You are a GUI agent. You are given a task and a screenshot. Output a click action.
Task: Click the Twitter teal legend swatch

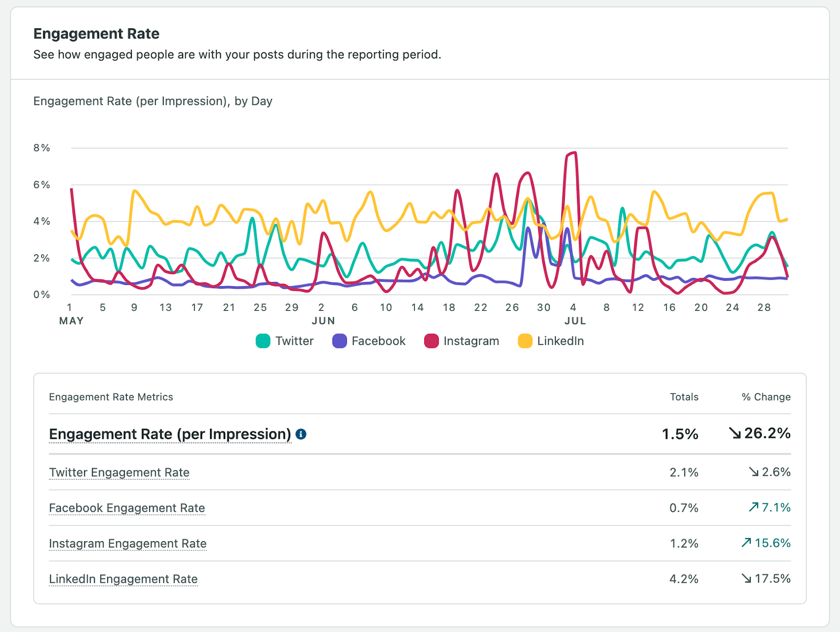click(x=263, y=341)
